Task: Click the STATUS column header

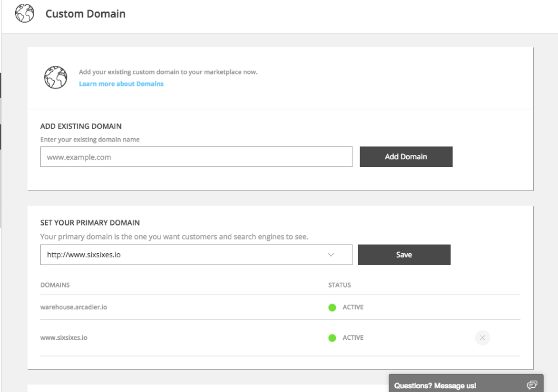Action: [340, 285]
